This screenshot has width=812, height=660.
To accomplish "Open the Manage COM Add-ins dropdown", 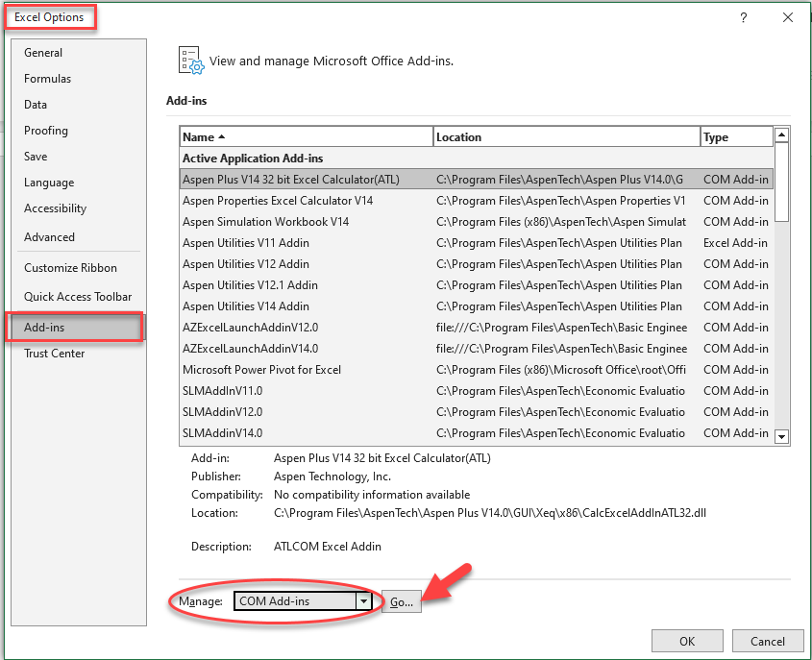I will pyautogui.click(x=363, y=601).
